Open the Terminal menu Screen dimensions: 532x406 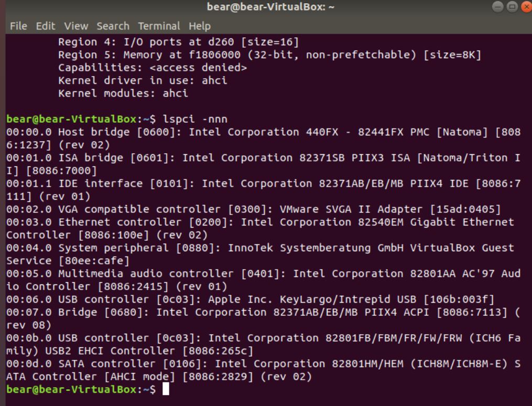click(x=159, y=26)
